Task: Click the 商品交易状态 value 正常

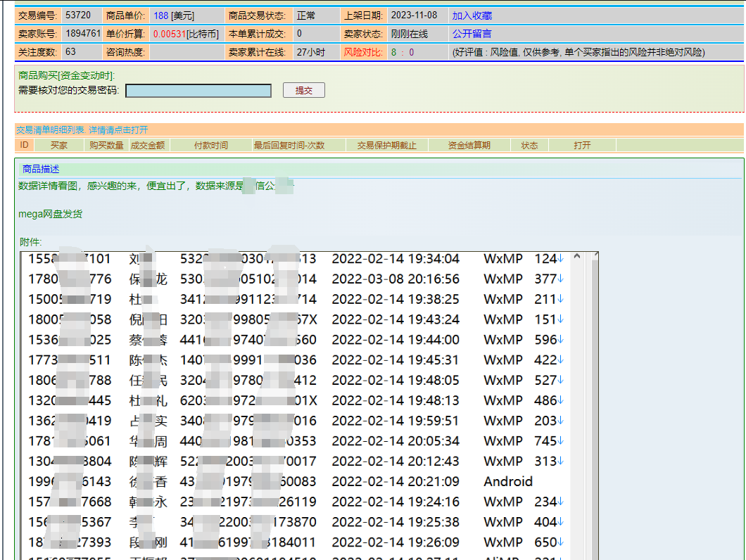Action: pyautogui.click(x=306, y=15)
